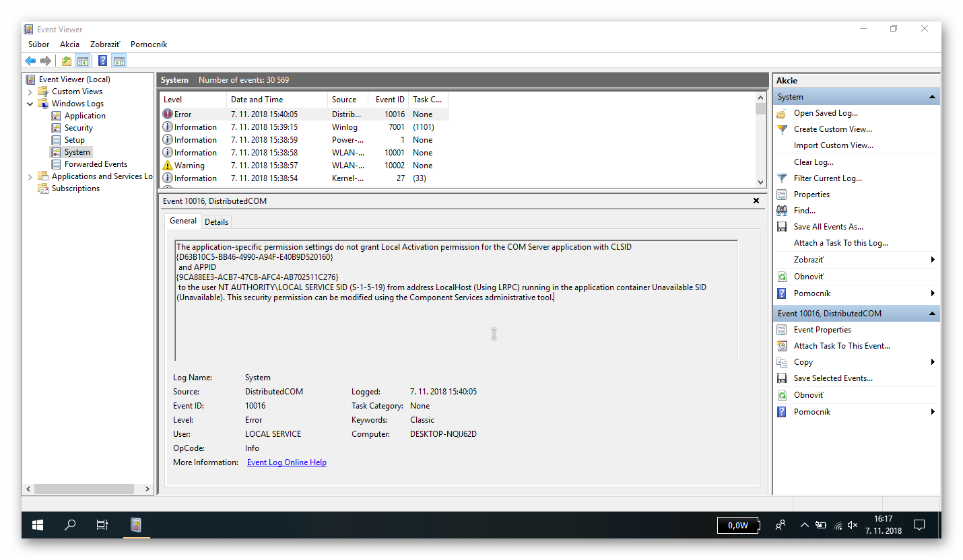The width and height of the screenshot is (963, 560).
Task: Click the Back arrow toolbar icon
Action: [x=30, y=61]
